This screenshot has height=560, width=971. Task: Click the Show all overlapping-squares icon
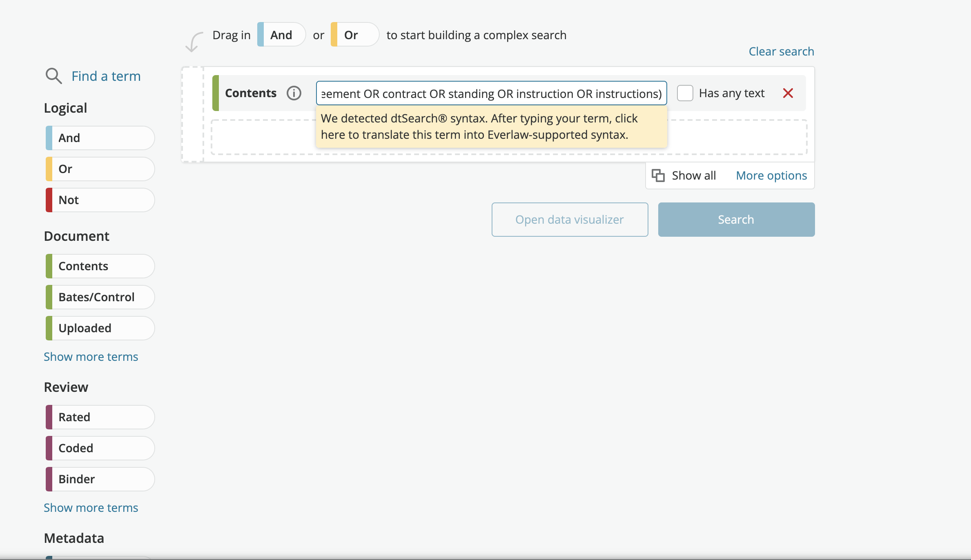point(659,175)
